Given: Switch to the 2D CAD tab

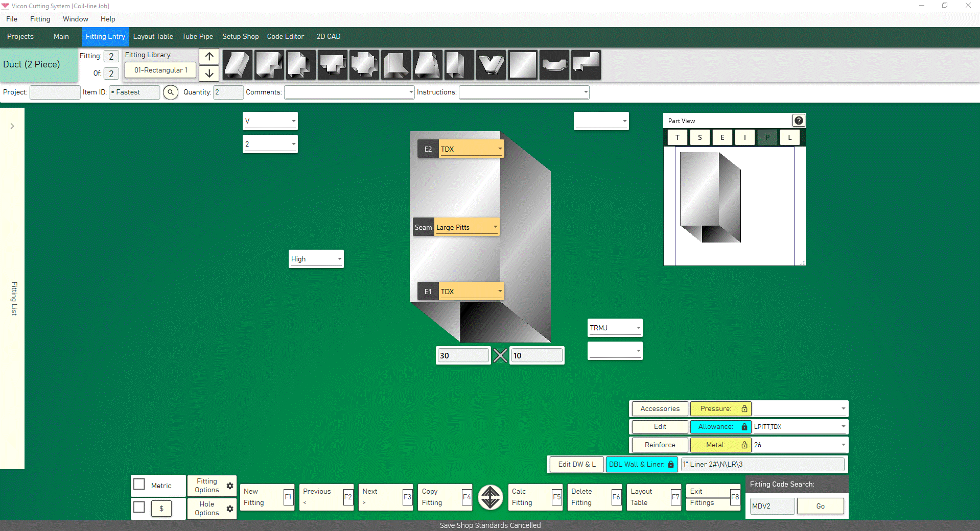Looking at the screenshot, I should [x=329, y=37].
